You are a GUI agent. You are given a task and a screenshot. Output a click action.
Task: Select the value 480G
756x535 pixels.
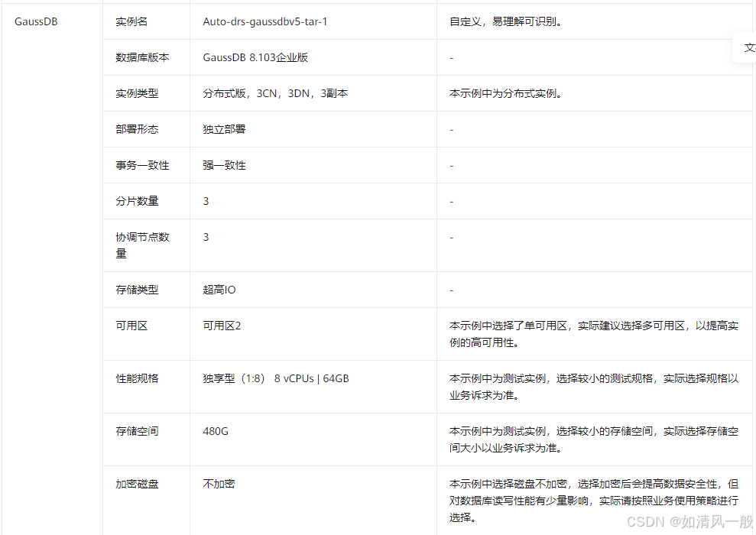pos(216,431)
